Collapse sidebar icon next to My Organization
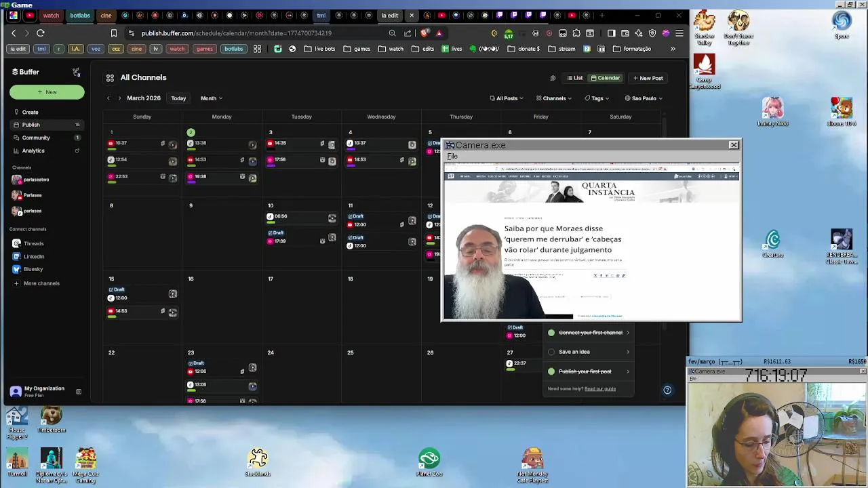 click(79, 391)
